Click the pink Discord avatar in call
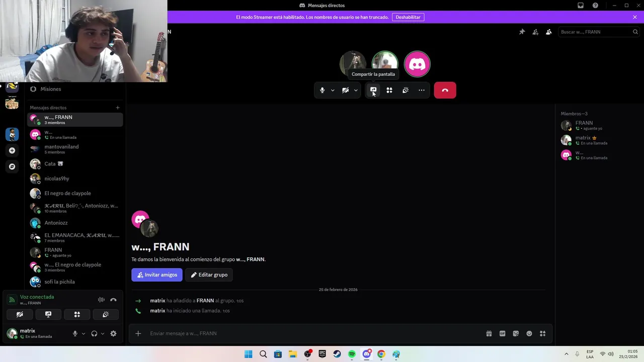 [x=417, y=64]
